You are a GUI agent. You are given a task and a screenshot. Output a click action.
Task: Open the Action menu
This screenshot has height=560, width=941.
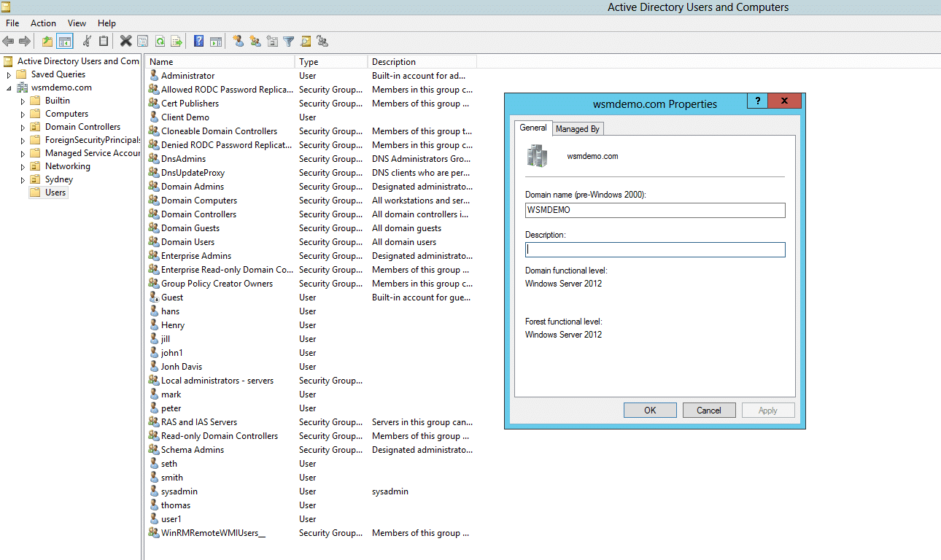point(43,23)
